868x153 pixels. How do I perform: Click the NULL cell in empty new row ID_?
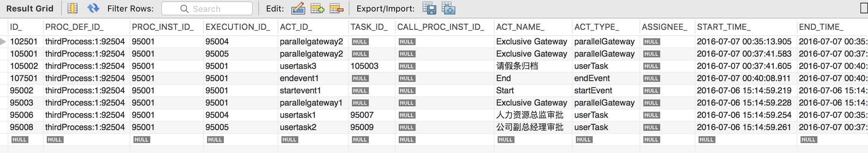(19, 140)
